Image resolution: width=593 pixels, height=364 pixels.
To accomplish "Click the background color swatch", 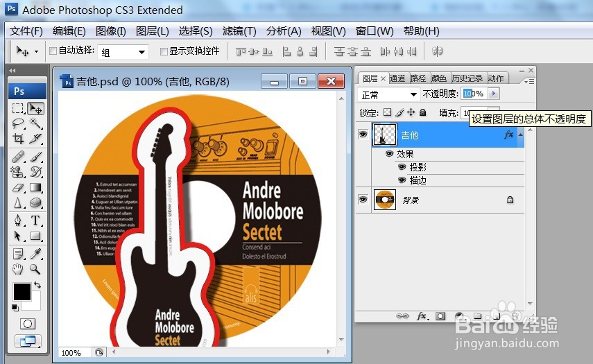I will pos(35,304).
